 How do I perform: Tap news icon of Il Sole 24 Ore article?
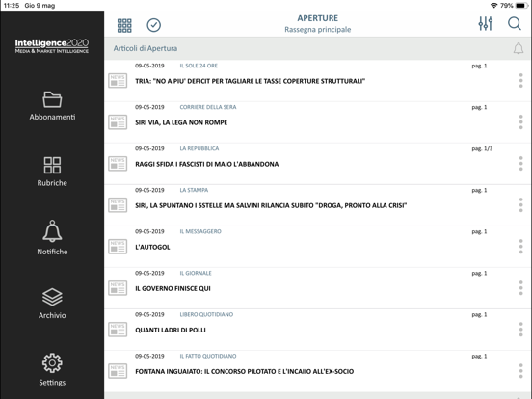pyautogui.click(x=118, y=81)
